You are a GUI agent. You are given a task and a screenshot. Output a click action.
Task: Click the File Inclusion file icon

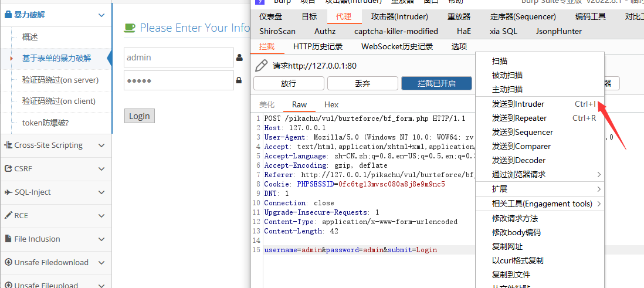point(8,239)
